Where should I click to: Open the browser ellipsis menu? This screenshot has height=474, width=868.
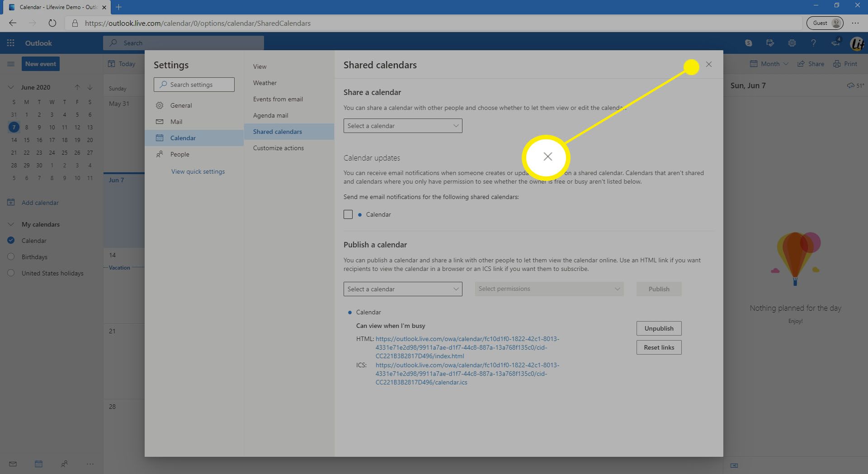pos(855,23)
